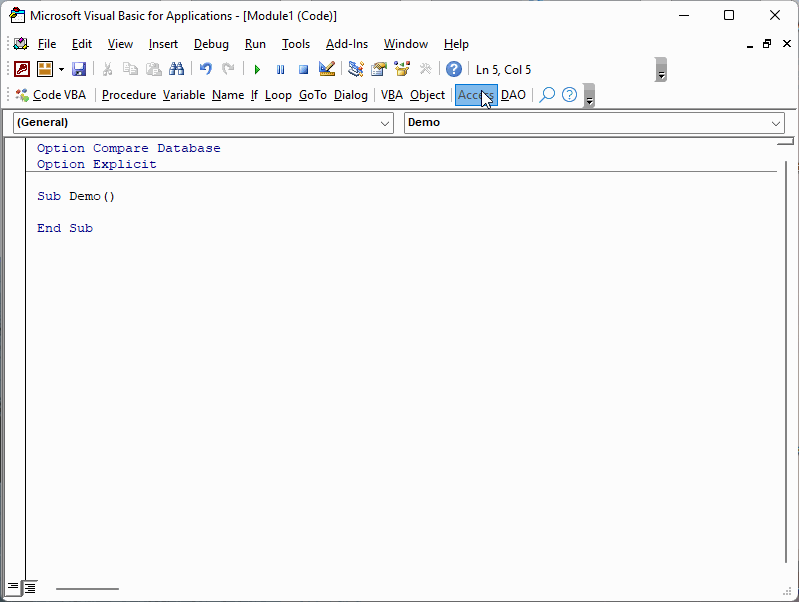
Task: Open the File menu
Action: [x=47, y=44]
